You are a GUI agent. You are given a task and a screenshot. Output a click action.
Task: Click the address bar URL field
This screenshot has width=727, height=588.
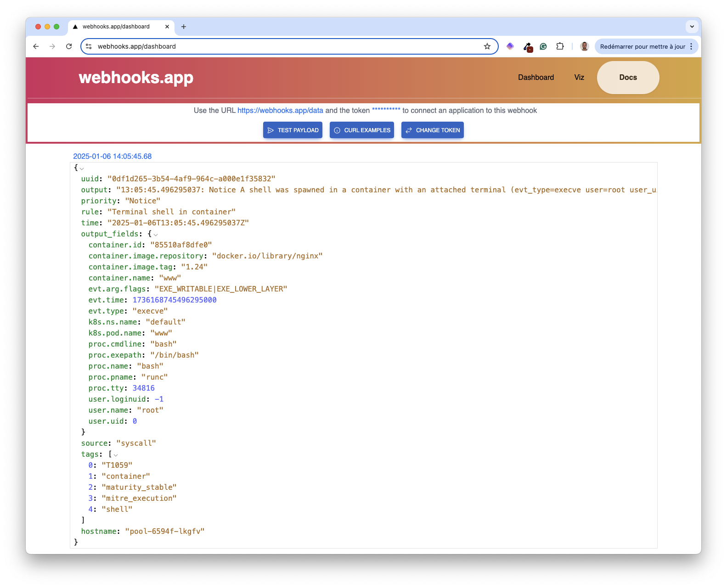click(x=288, y=46)
